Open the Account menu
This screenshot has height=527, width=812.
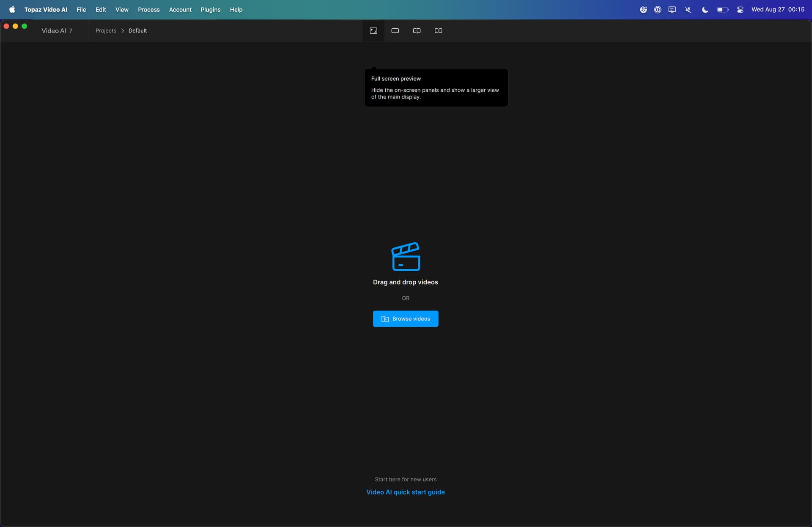coord(180,9)
